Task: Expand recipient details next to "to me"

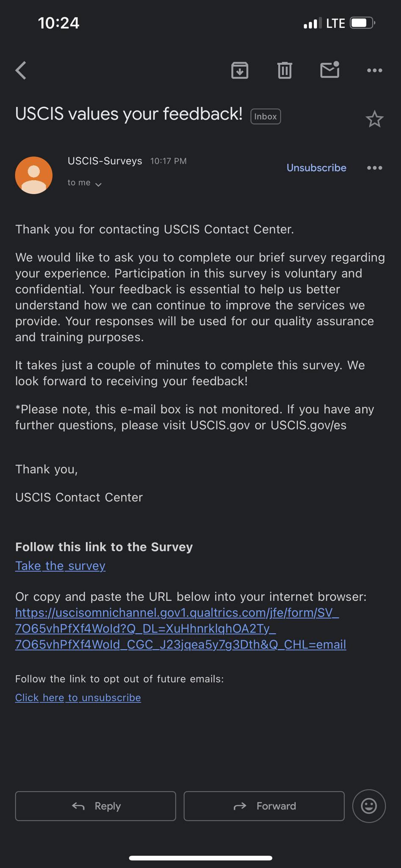Action: point(98,184)
